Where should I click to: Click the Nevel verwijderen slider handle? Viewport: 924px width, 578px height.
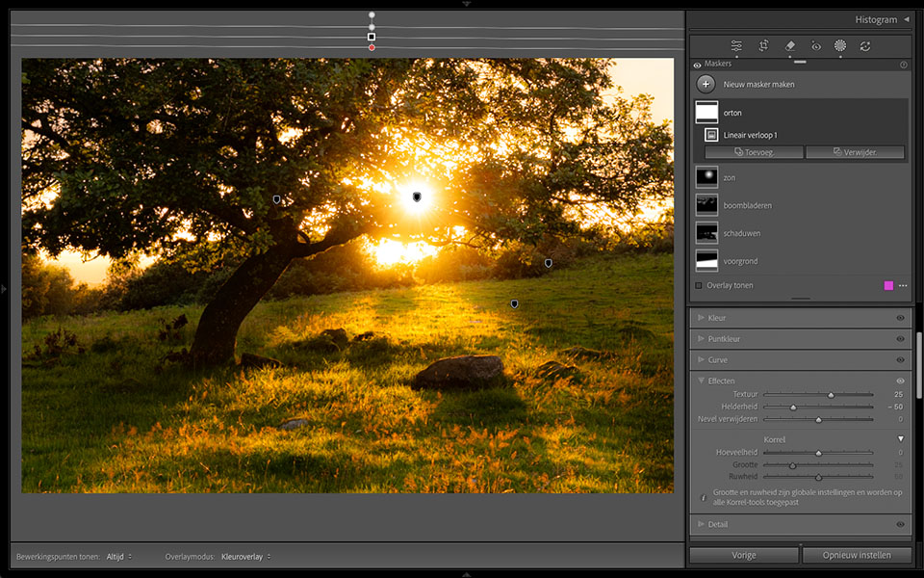tap(818, 420)
